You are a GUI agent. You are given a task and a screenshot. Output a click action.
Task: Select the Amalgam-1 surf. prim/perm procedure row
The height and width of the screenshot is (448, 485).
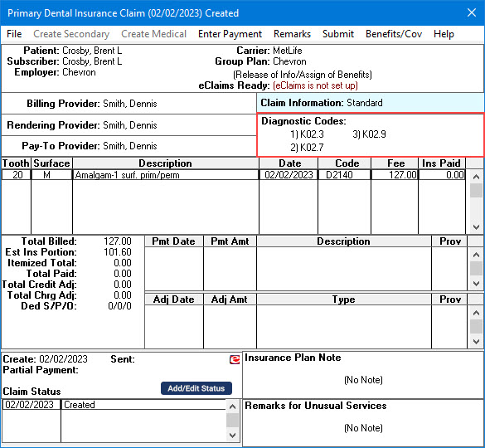pos(233,175)
